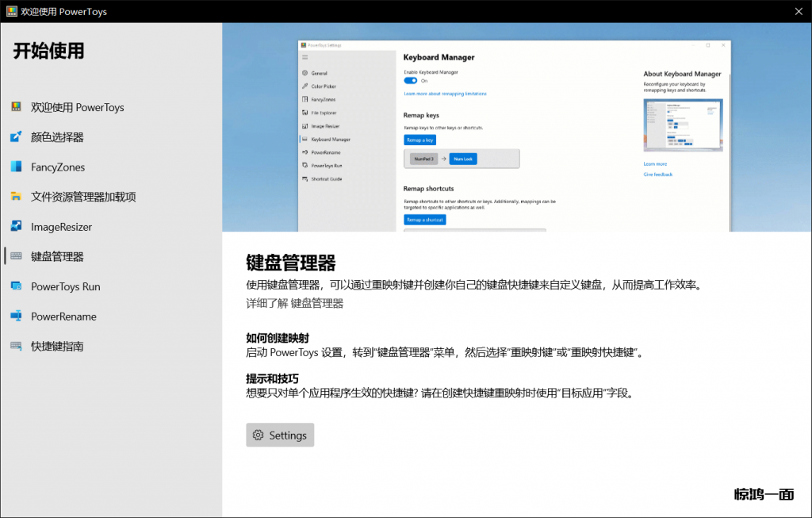
Task: Click the ImageResizer sidebar icon
Action: click(16, 227)
